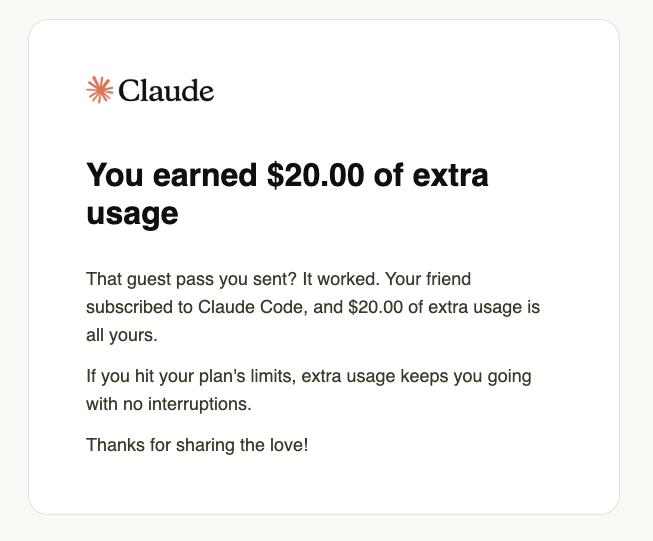
Task: Click the "$20.00" amount in the heading
Action: pos(315,175)
